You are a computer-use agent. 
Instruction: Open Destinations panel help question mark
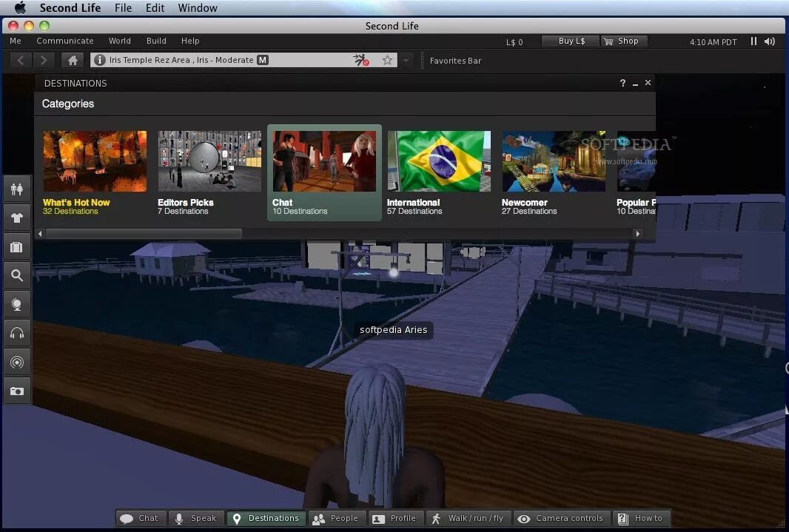[x=622, y=83]
